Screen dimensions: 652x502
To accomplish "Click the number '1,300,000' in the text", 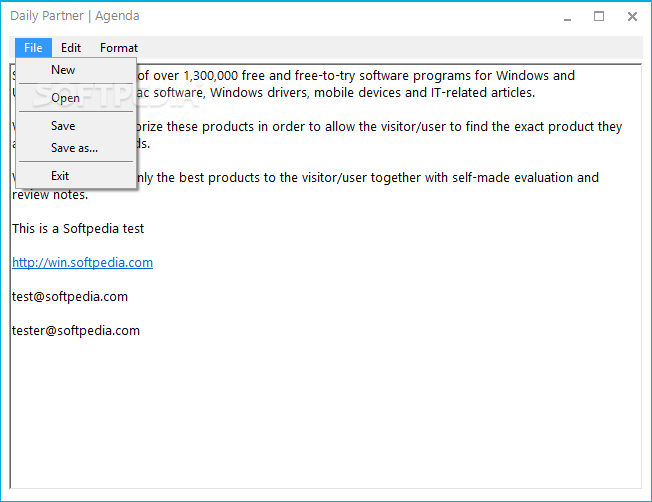I will 210,76.
